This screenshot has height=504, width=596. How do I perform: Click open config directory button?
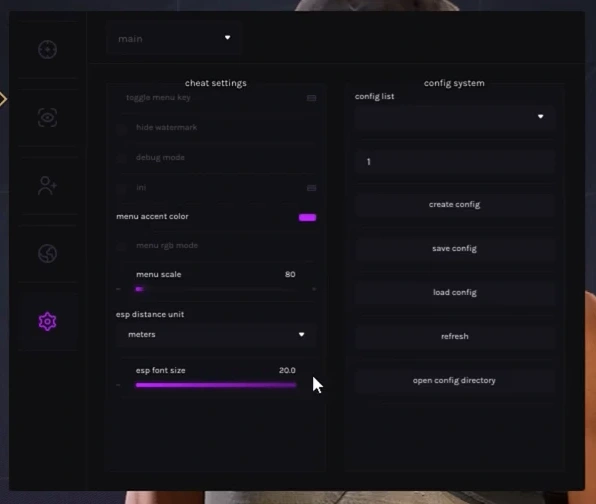coord(455,380)
